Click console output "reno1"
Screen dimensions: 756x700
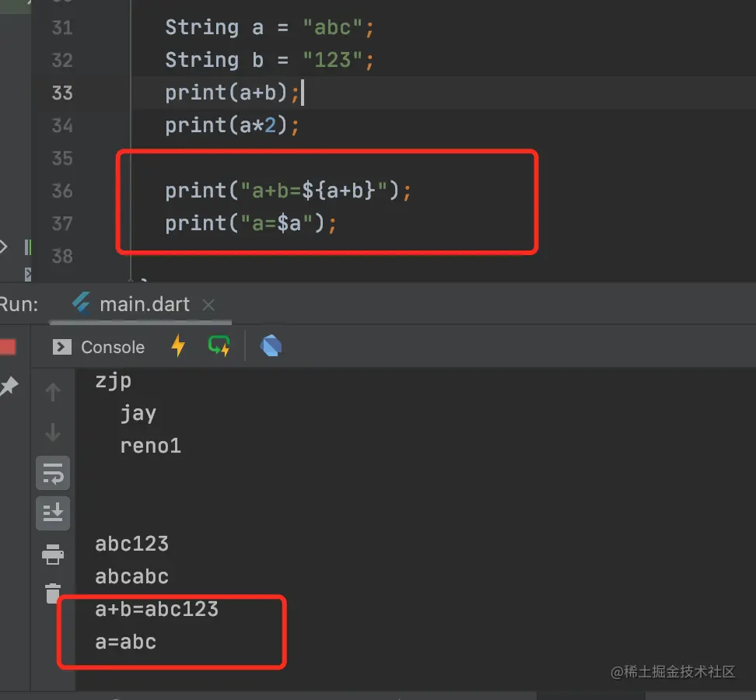151,446
